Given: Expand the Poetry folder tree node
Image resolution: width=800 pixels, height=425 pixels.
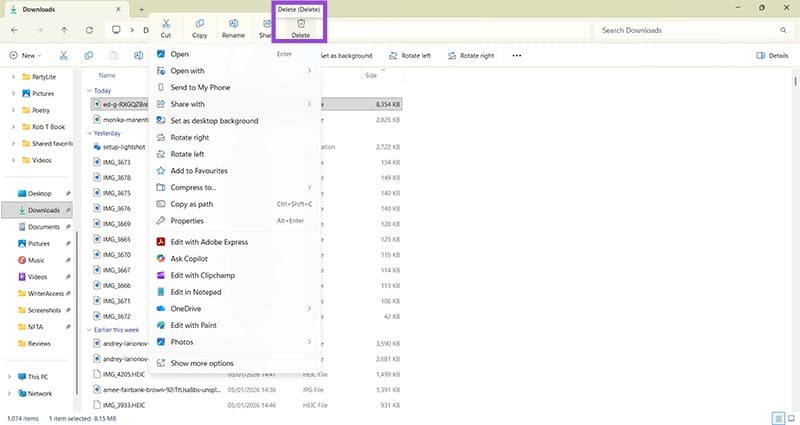Looking at the screenshot, I should (x=13, y=110).
